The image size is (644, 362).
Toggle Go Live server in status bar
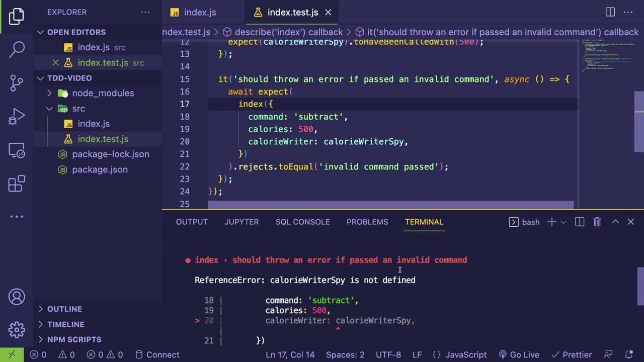tap(519, 354)
